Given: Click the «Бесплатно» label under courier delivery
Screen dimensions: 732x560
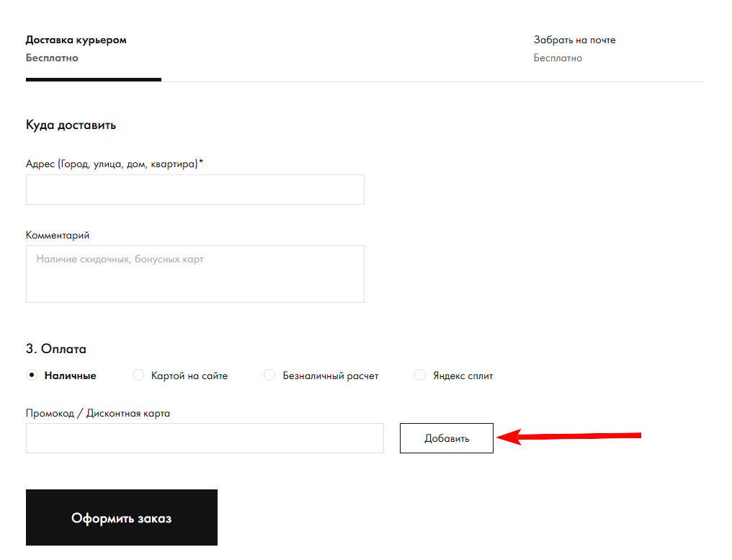Looking at the screenshot, I should tap(52, 58).
